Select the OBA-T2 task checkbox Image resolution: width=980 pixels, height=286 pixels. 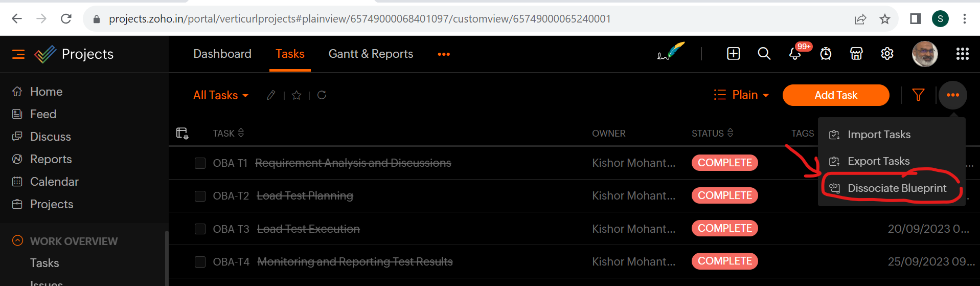click(200, 196)
